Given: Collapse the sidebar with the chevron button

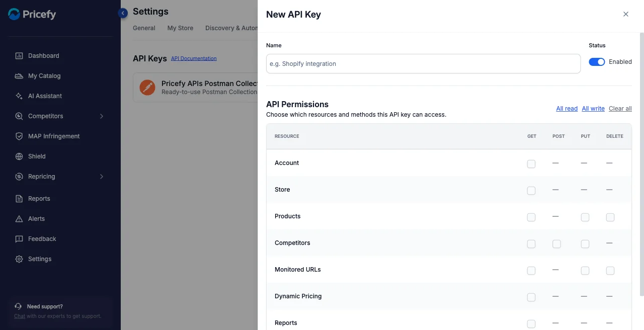Looking at the screenshot, I should point(123,13).
